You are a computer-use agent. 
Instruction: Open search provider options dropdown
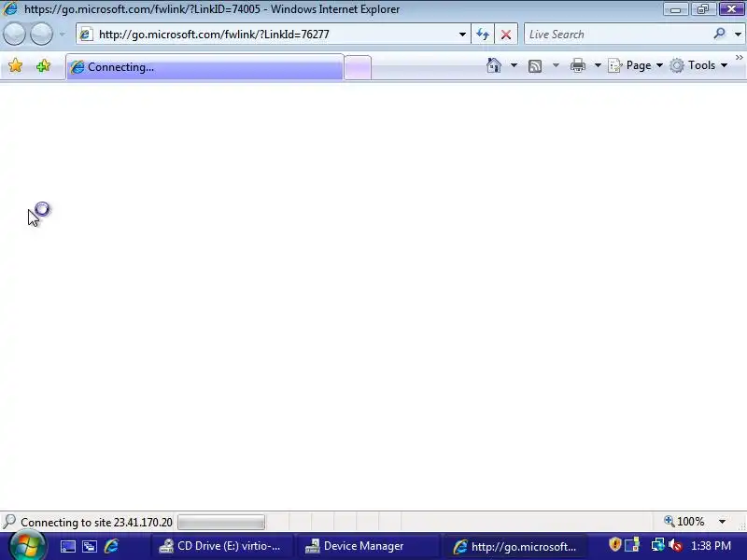click(738, 35)
